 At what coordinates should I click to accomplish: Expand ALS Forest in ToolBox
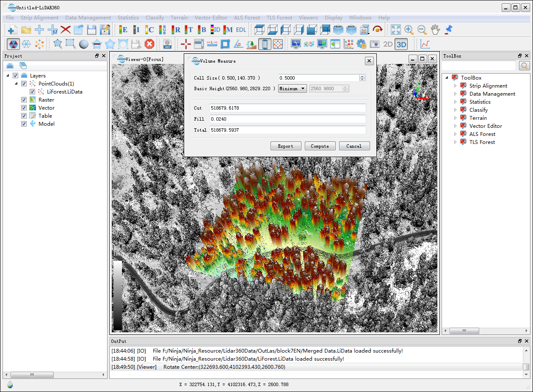pos(456,134)
